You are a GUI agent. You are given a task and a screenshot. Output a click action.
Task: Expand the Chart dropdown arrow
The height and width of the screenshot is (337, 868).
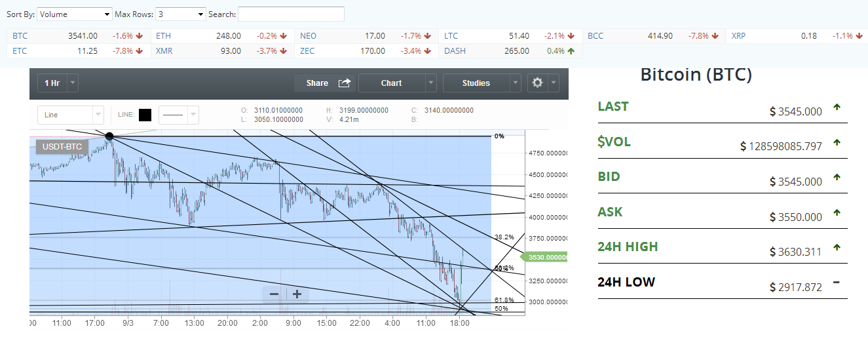click(x=430, y=83)
